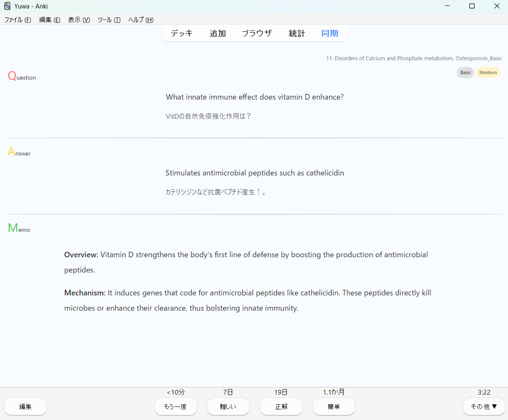Image resolution: width=508 pixels, height=420 pixels.
Task: Switch to the 統計 (Stats) view
Action: tap(297, 33)
